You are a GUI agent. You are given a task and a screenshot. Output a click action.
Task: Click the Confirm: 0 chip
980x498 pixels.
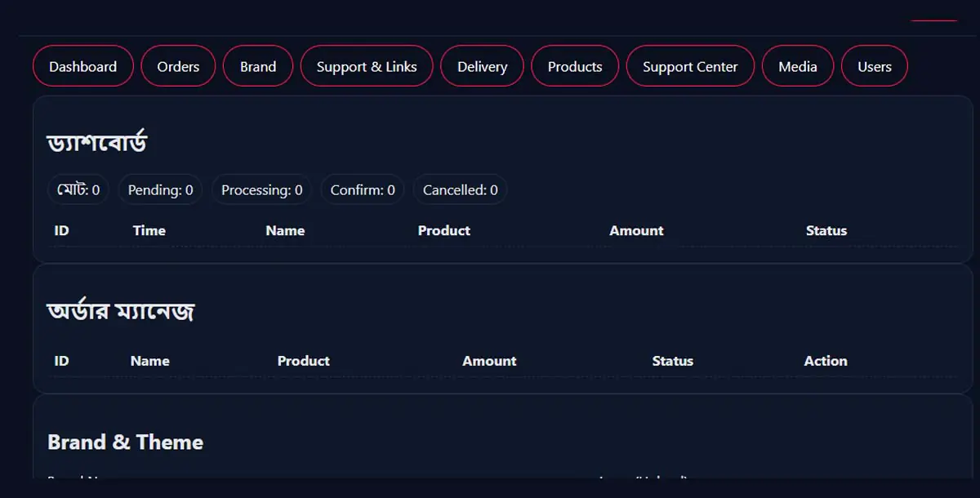tap(363, 190)
